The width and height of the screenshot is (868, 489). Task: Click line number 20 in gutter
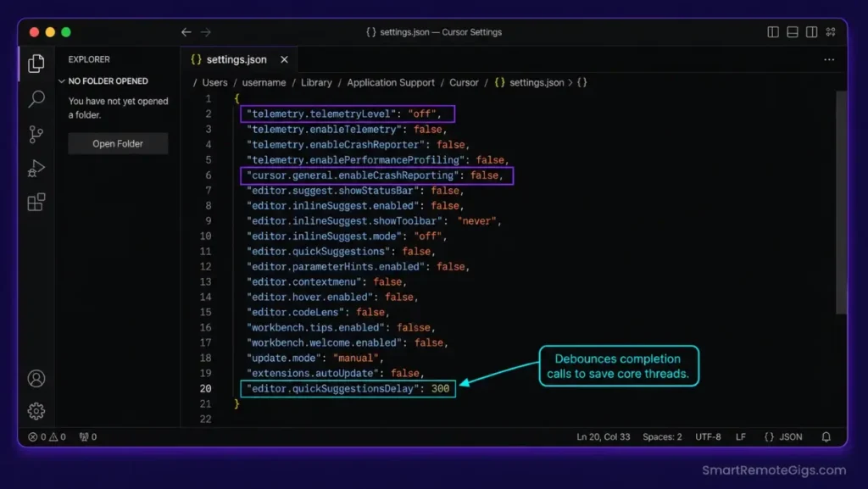[x=205, y=389]
